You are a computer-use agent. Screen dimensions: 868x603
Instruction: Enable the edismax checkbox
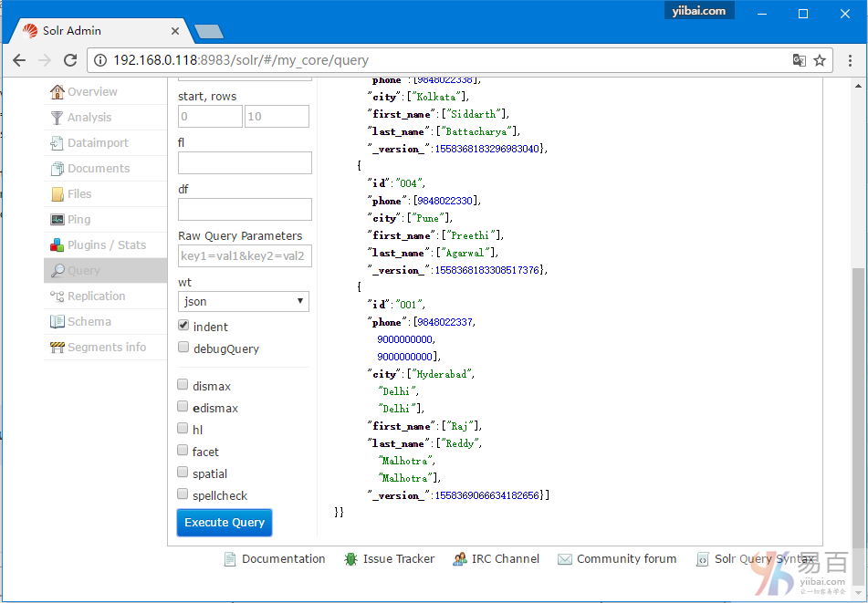pyautogui.click(x=183, y=407)
